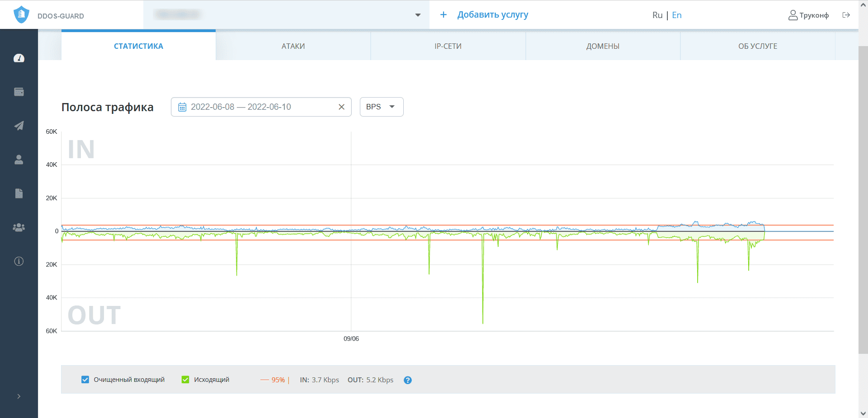The height and width of the screenshot is (418, 868).
Task: Switch language to En
Action: click(x=677, y=15)
